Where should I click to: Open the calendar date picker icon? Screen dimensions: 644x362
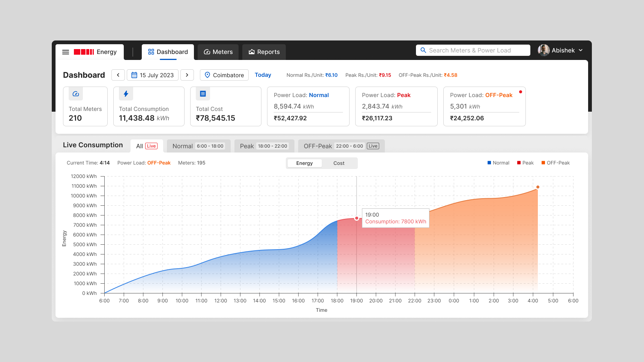134,75
